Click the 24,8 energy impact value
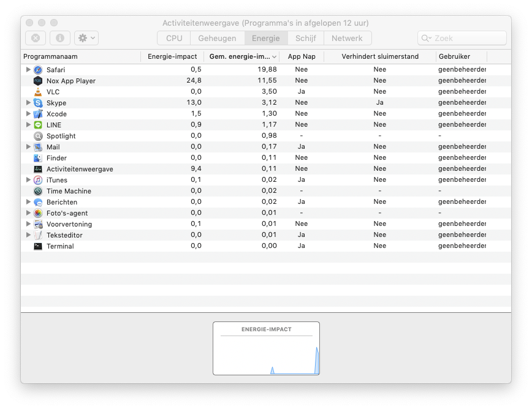This screenshot has width=532, height=409. [194, 80]
